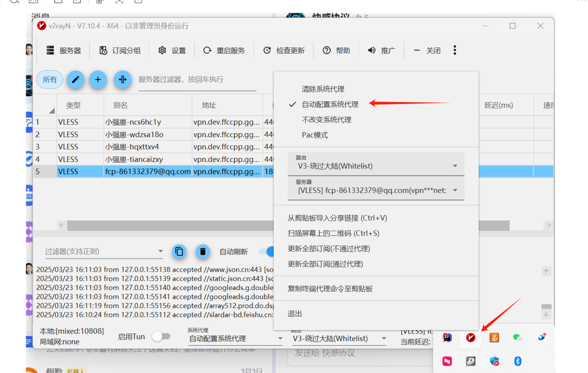Click the plus add subscription button
The width and height of the screenshot is (588, 373).
pos(98,80)
